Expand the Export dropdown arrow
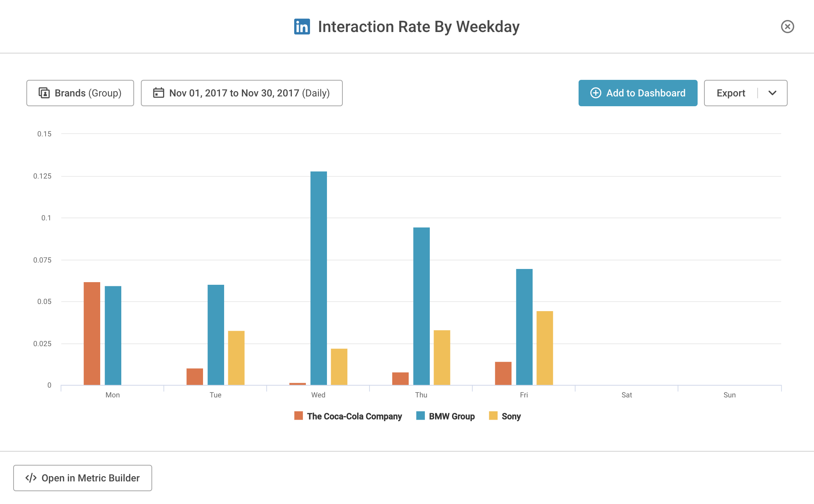Viewport: 814px width, 504px height. [773, 93]
